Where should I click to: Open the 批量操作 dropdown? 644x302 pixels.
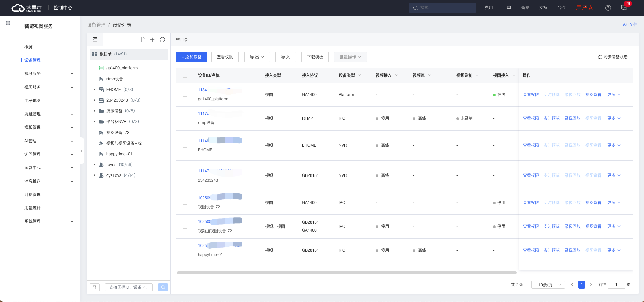pyautogui.click(x=350, y=57)
